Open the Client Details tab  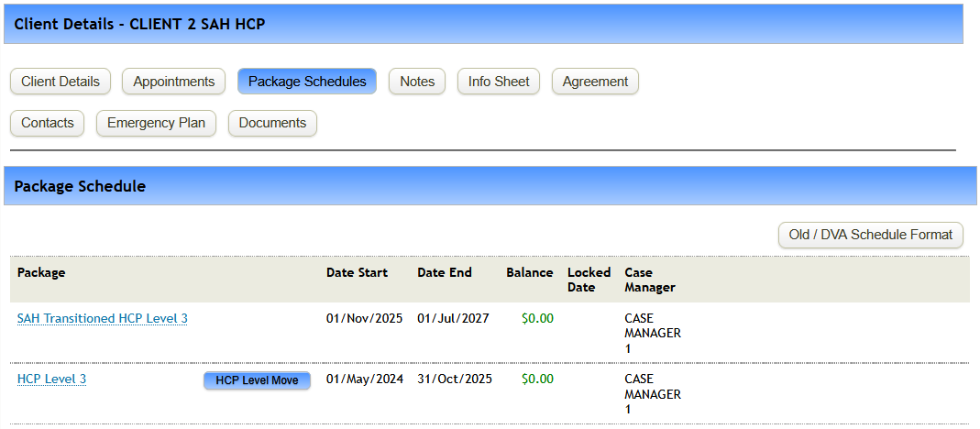pos(60,82)
